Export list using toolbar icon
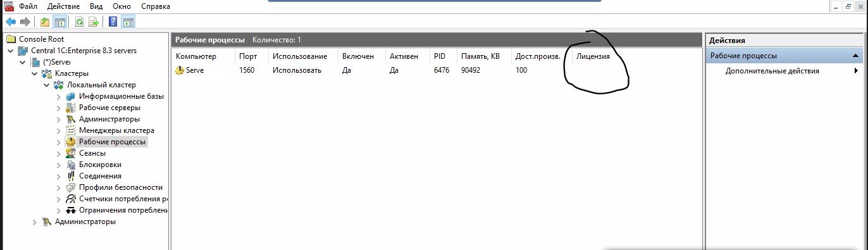The image size is (868, 250). pyautogui.click(x=94, y=22)
